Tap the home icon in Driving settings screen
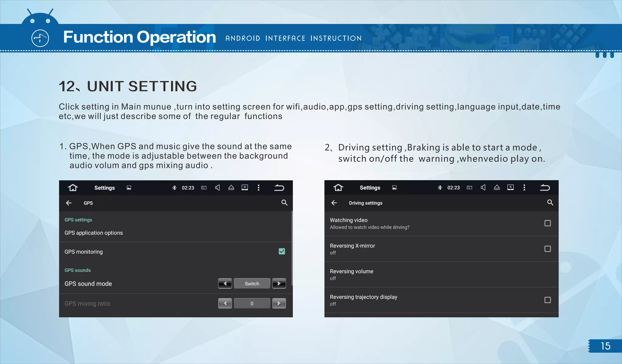 (338, 187)
